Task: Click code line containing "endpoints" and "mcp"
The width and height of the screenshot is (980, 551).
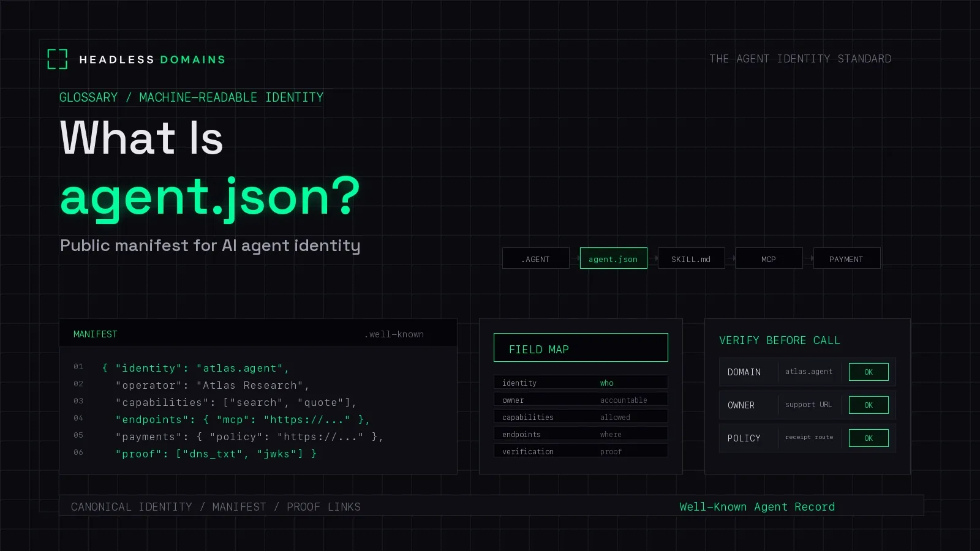Action: click(x=243, y=419)
